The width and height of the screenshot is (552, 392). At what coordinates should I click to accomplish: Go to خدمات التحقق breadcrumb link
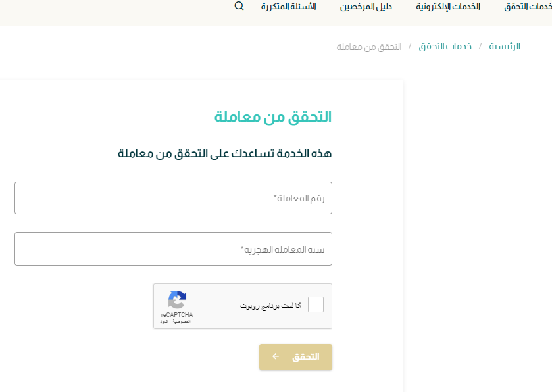pyautogui.click(x=445, y=47)
